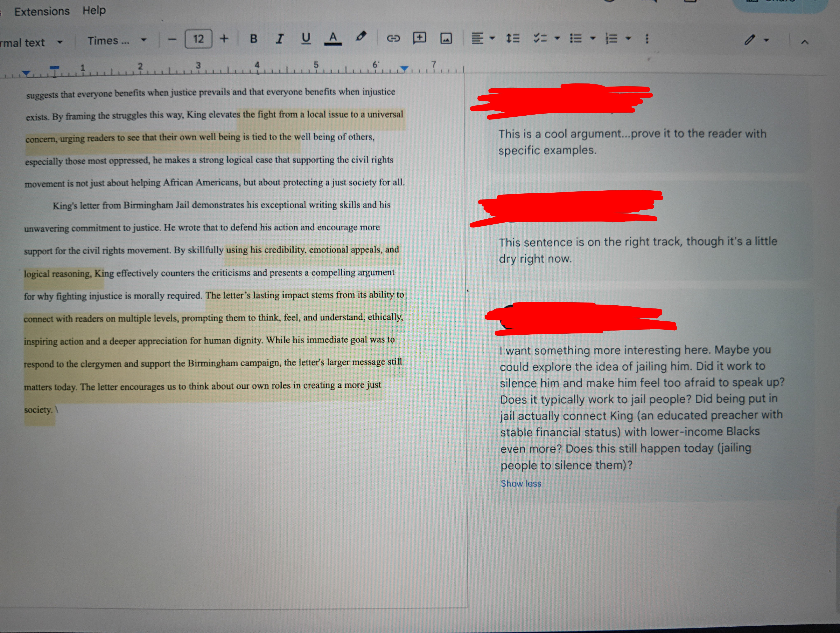Screen dimensions: 840x633
Task: Click the numbered list icon
Action: 611,38
